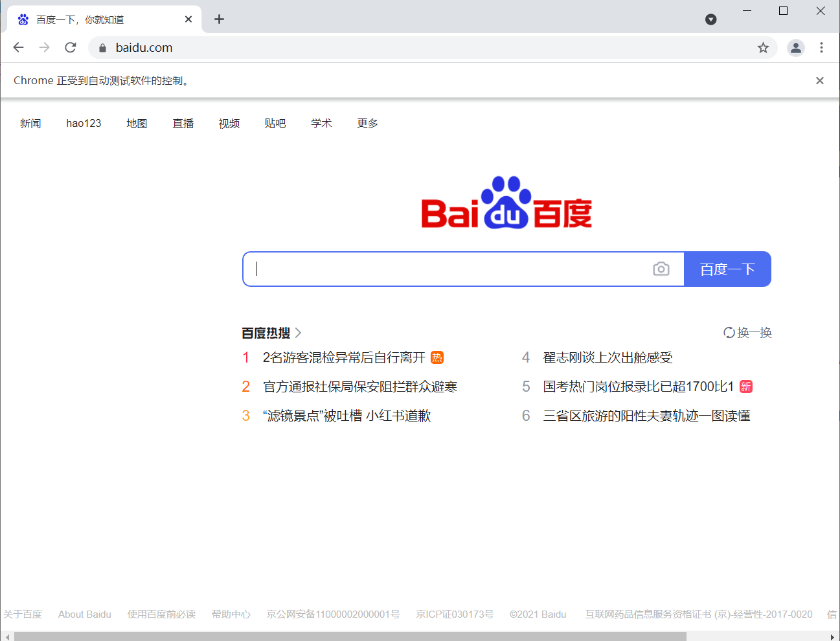Click the 换一换 text to refresh topics
This screenshot has height=641, width=840.
point(755,333)
